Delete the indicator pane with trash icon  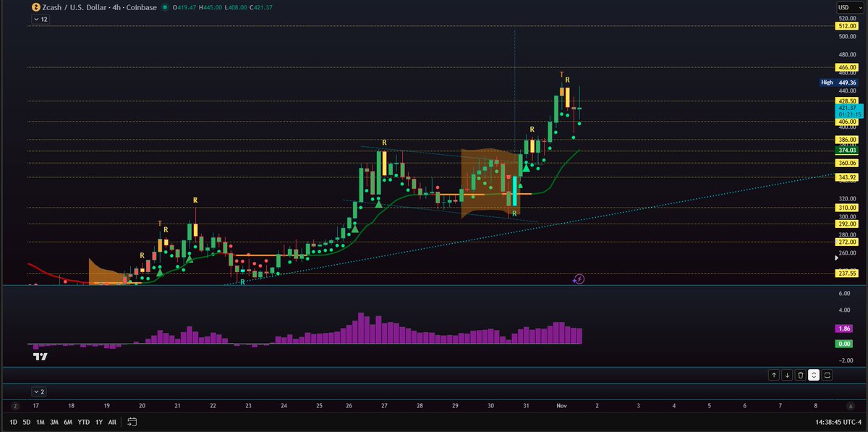point(800,375)
